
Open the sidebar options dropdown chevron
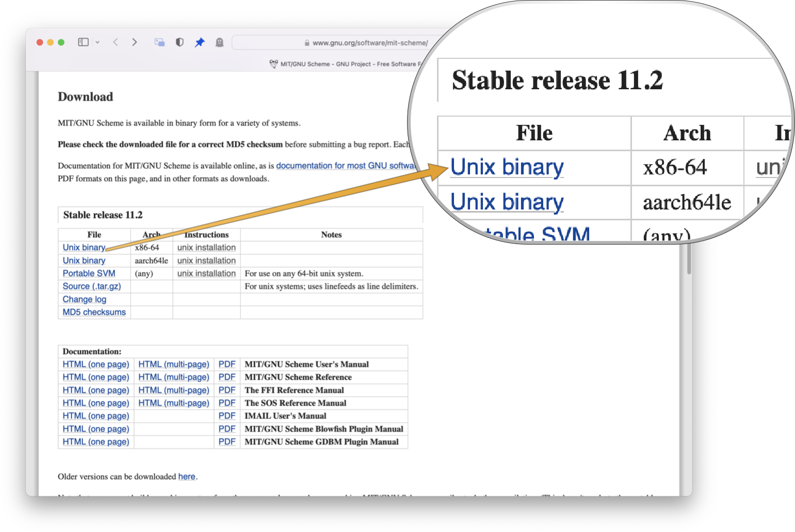click(98, 42)
